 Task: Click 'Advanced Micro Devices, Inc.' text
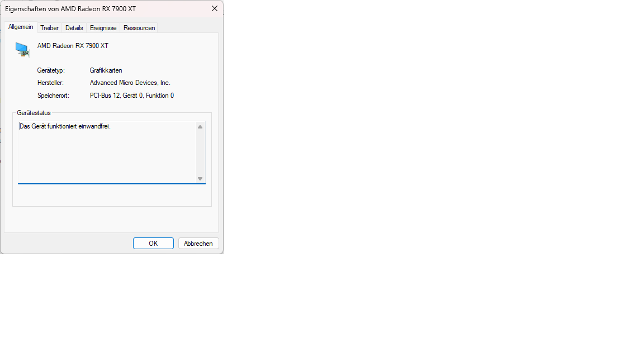pyautogui.click(x=130, y=83)
